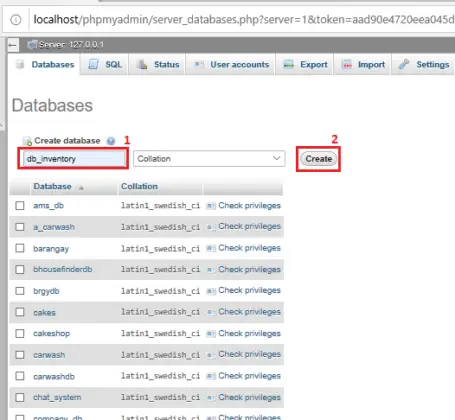Check privileges for ams_db
The width and height of the screenshot is (455, 420).
tap(249, 205)
